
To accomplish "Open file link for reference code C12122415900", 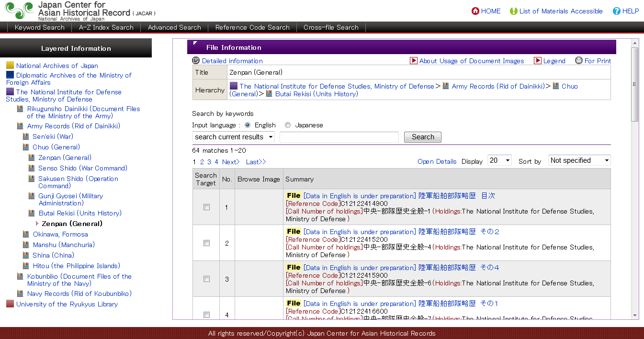I will tap(401, 268).
